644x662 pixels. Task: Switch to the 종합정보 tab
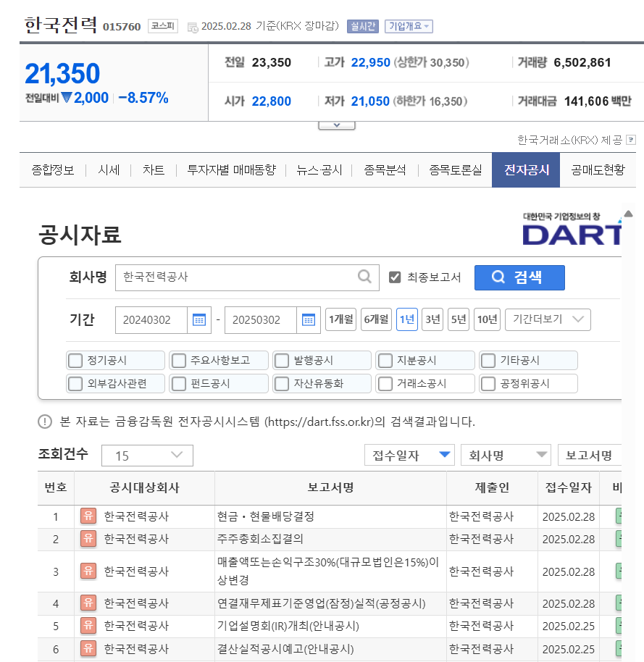(x=53, y=169)
